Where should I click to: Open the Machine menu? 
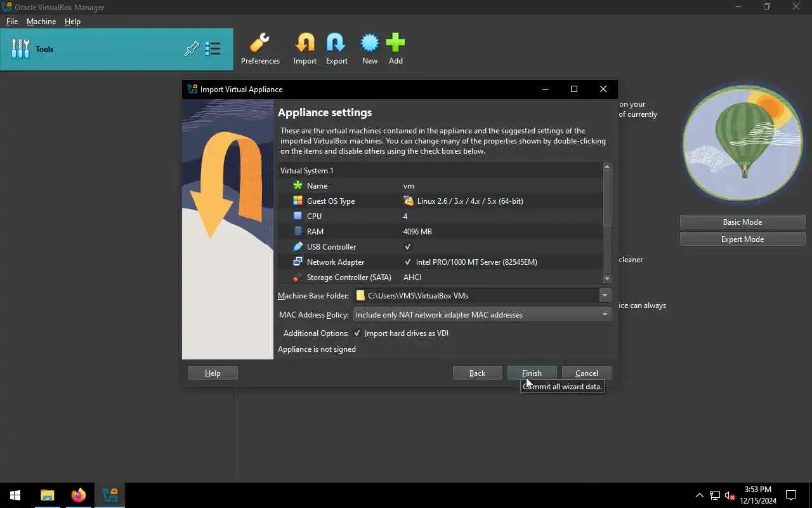[x=41, y=21]
